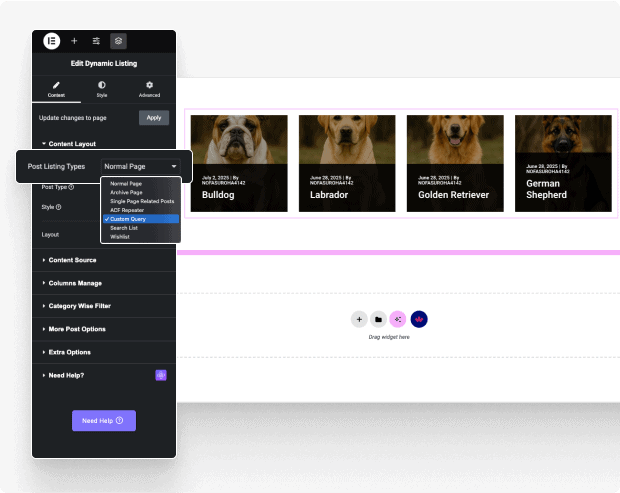Click the Elementor logo menu icon
This screenshot has width=620, height=493.
pos(52,41)
